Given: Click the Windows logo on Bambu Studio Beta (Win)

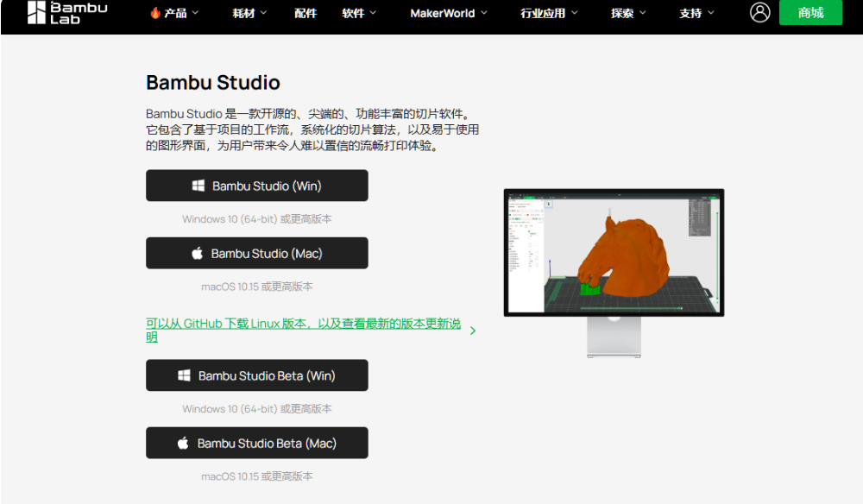Looking at the screenshot, I should pyautogui.click(x=184, y=375).
